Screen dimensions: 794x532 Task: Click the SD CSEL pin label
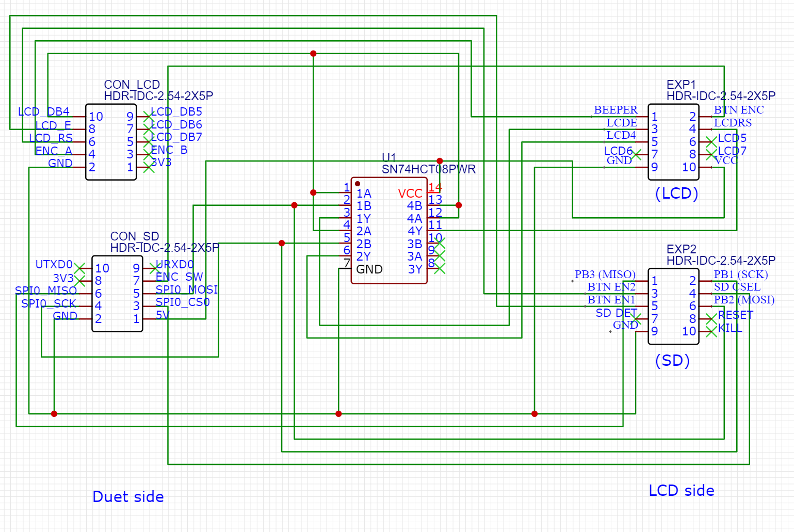click(x=737, y=287)
